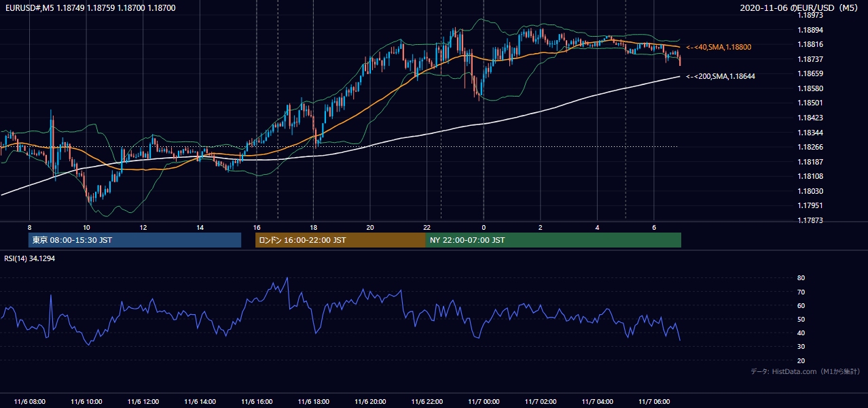Click the hour label 20 on the chart's hour axis
The width and height of the screenshot is (868, 408).
point(370,227)
